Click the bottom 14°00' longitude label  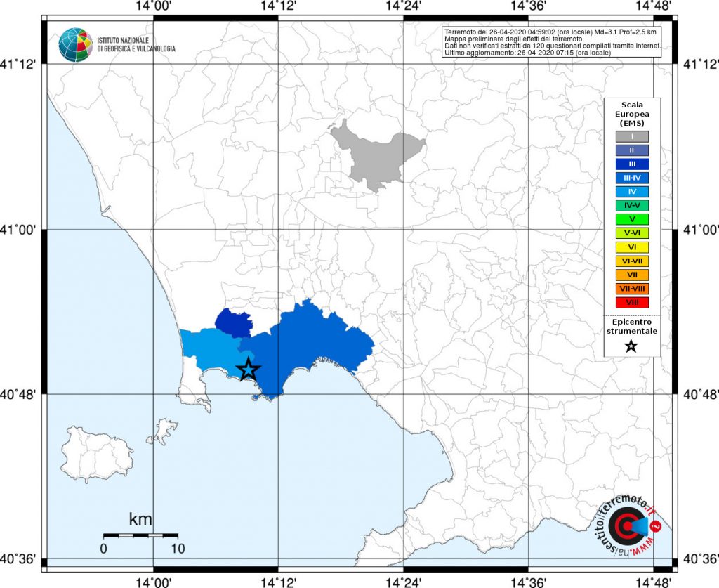coord(154,582)
